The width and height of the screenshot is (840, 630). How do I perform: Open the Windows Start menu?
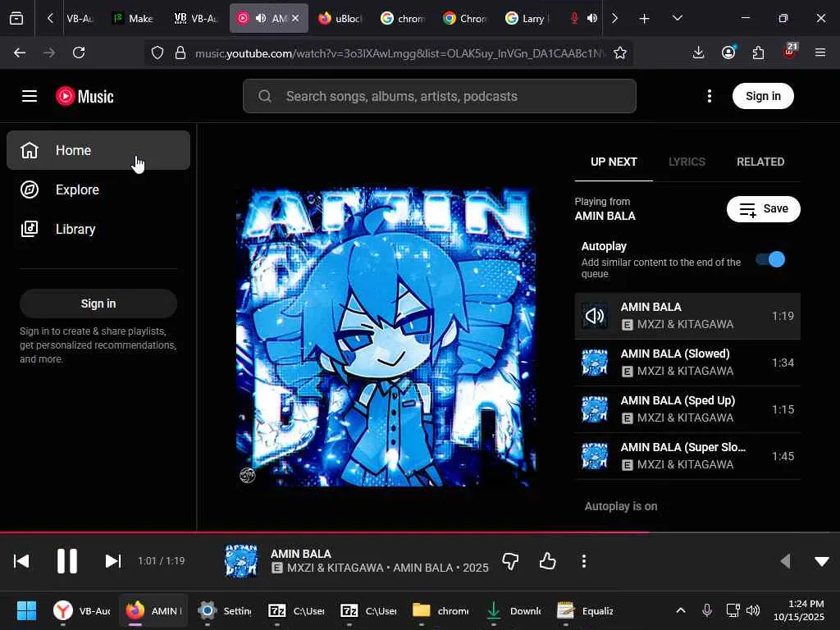(x=26, y=610)
